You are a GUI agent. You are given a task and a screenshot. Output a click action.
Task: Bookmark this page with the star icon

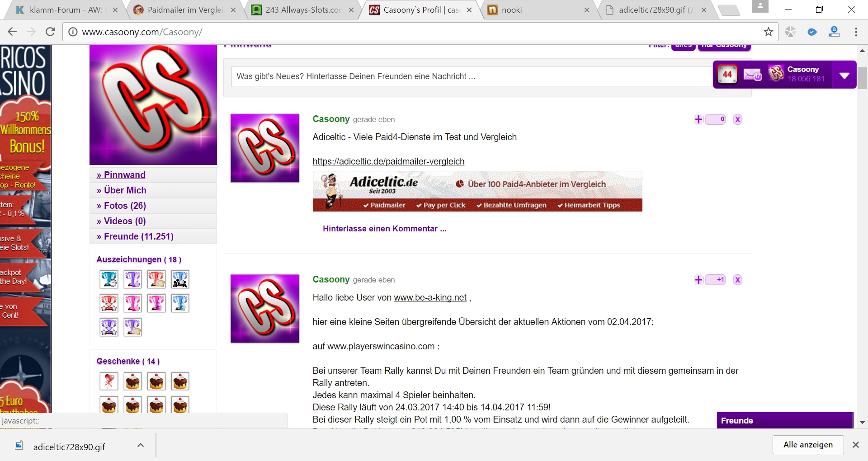[768, 32]
